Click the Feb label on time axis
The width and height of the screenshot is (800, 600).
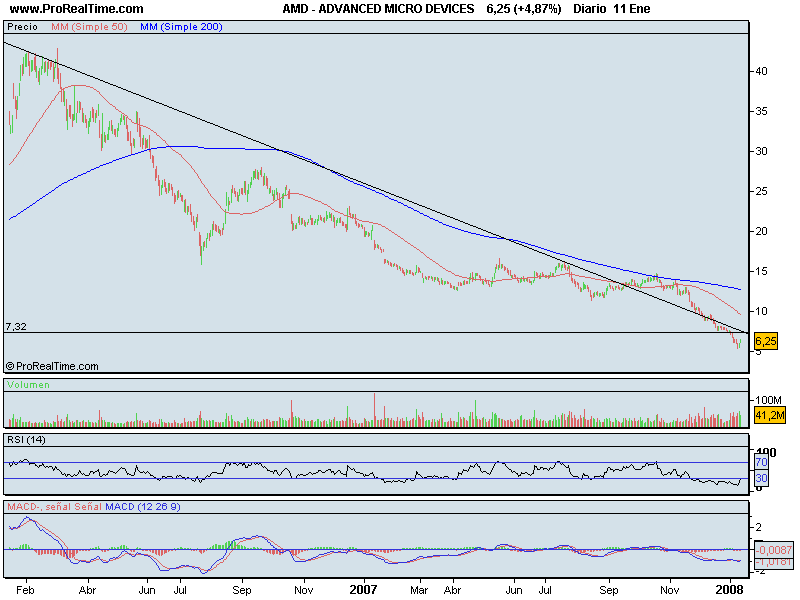pyautogui.click(x=25, y=590)
